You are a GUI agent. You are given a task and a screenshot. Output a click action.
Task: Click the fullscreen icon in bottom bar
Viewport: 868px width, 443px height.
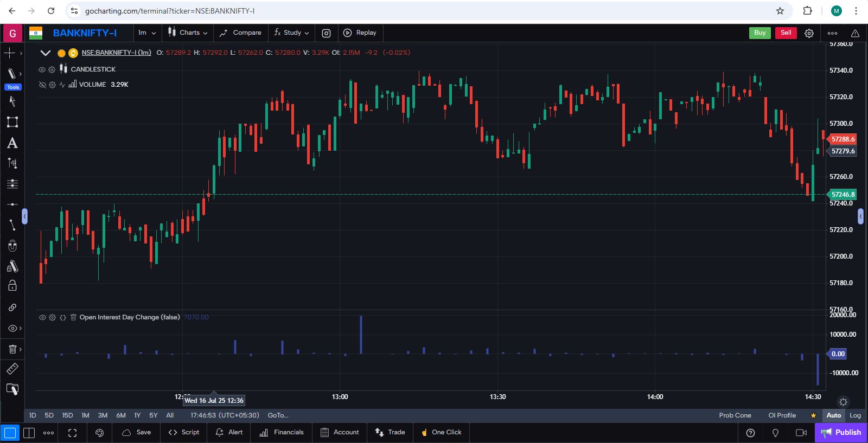pos(72,433)
